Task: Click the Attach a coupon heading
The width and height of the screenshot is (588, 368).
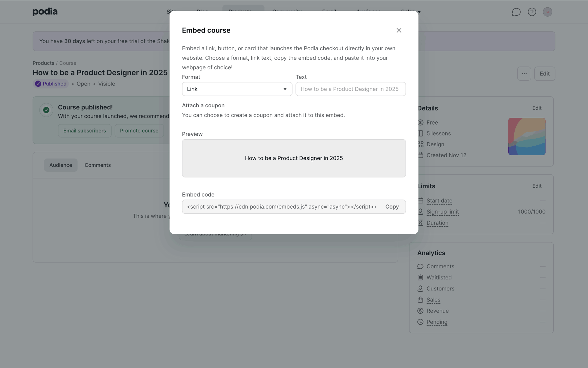Action: [203, 105]
